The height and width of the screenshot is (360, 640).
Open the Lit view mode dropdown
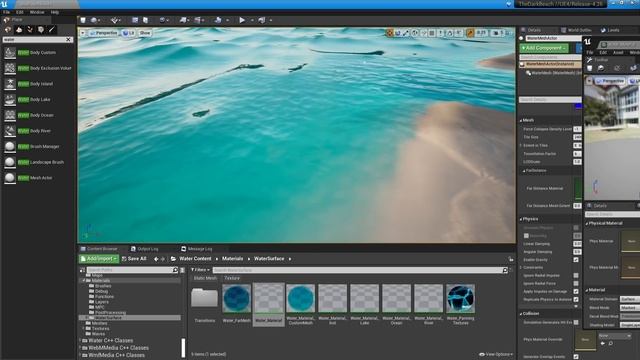coord(128,33)
